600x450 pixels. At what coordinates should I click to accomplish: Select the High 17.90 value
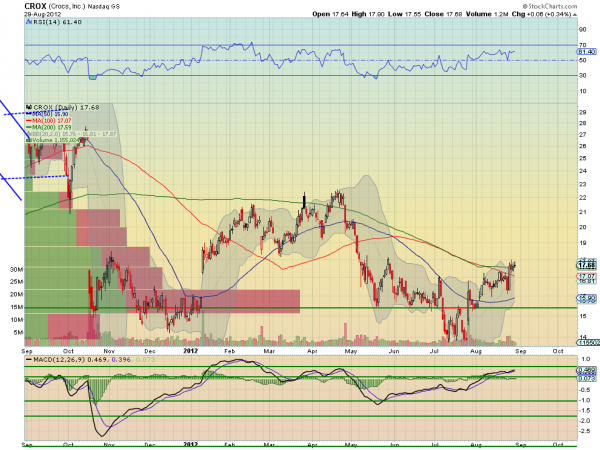pyautogui.click(x=367, y=14)
